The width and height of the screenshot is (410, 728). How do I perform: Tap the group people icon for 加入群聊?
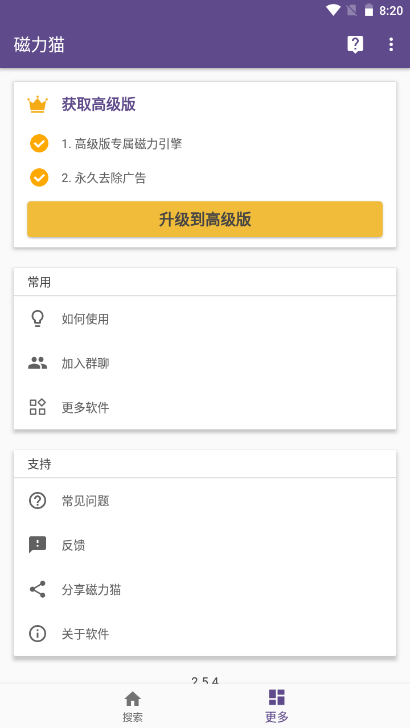[x=37, y=363]
